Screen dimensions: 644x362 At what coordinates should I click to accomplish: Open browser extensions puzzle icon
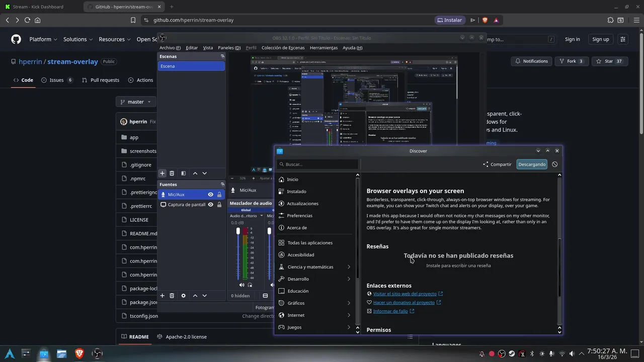(x=610, y=20)
